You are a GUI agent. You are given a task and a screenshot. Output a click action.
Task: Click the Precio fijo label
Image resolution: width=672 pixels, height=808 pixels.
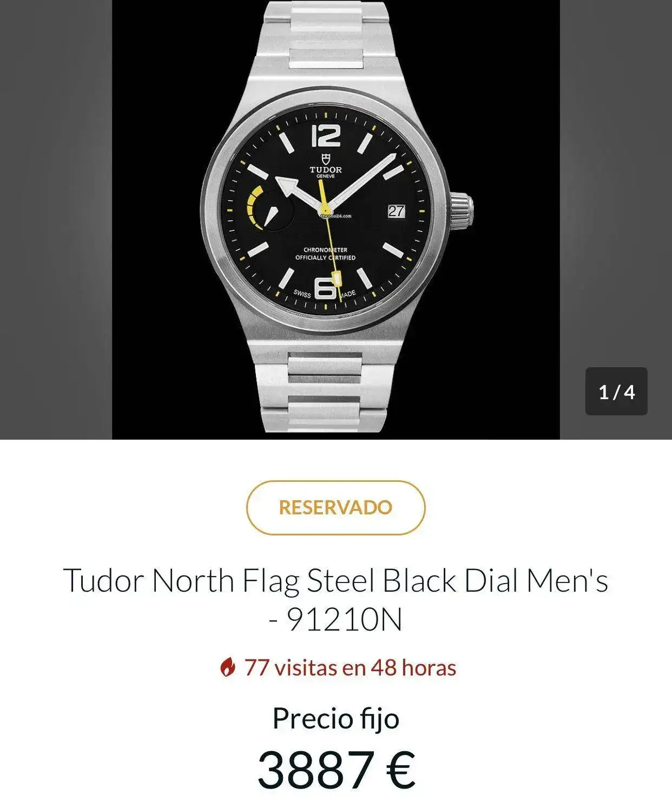[x=335, y=718]
